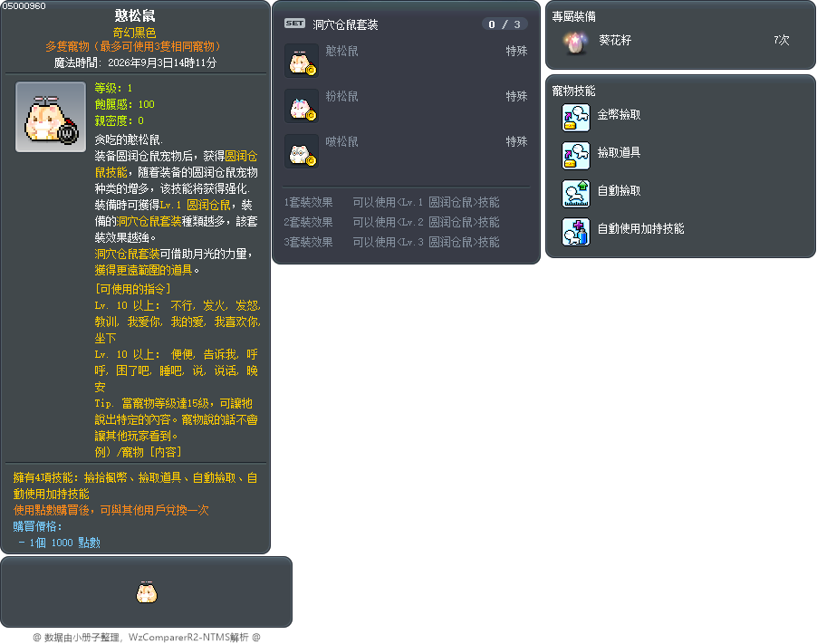
Task: Click the small hamster sprite in bottom panel
Action: tap(147, 591)
